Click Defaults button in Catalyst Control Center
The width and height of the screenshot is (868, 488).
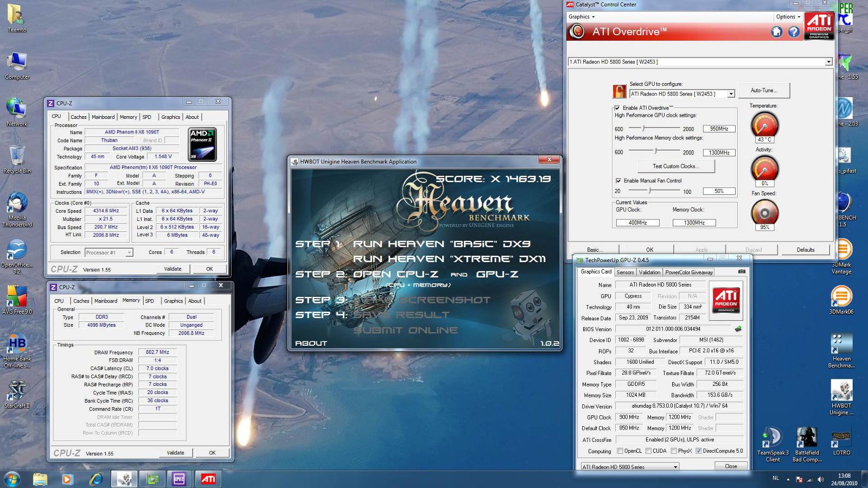(805, 250)
